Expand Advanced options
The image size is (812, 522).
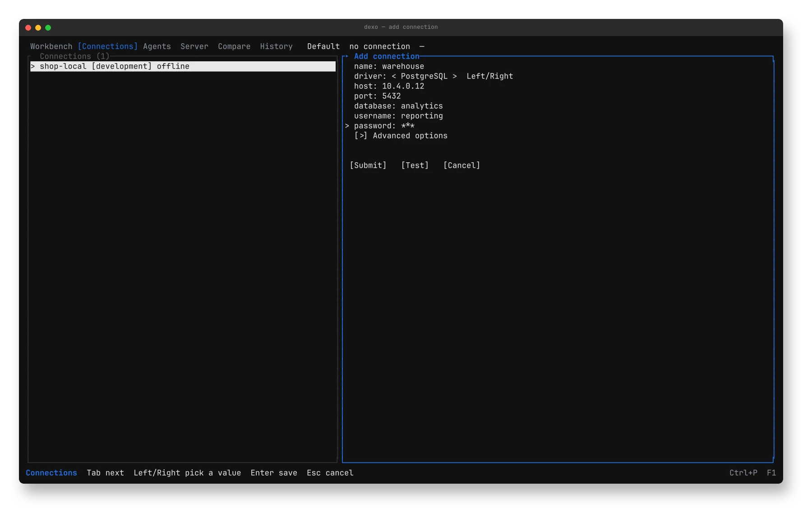(x=401, y=136)
